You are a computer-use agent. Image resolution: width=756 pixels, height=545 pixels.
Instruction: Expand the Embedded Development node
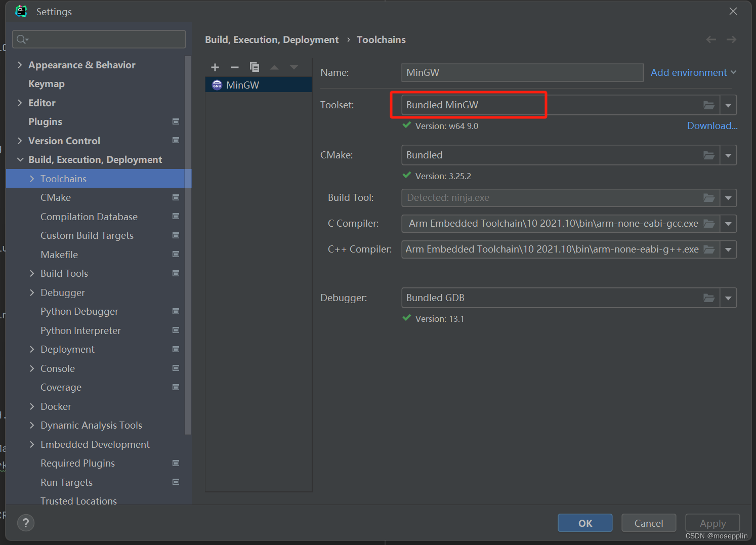(x=32, y=444)
